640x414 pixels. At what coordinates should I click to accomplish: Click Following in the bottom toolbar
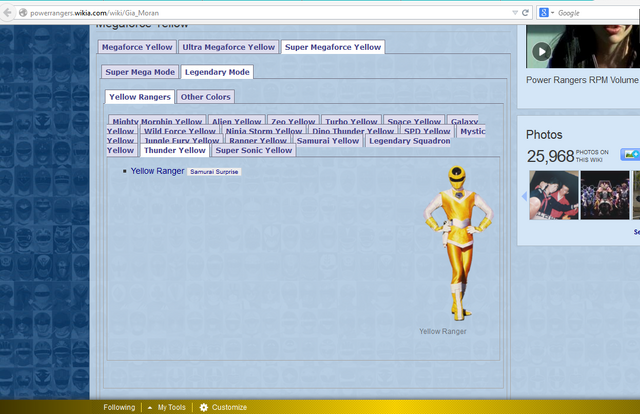(x=119, y=407)
